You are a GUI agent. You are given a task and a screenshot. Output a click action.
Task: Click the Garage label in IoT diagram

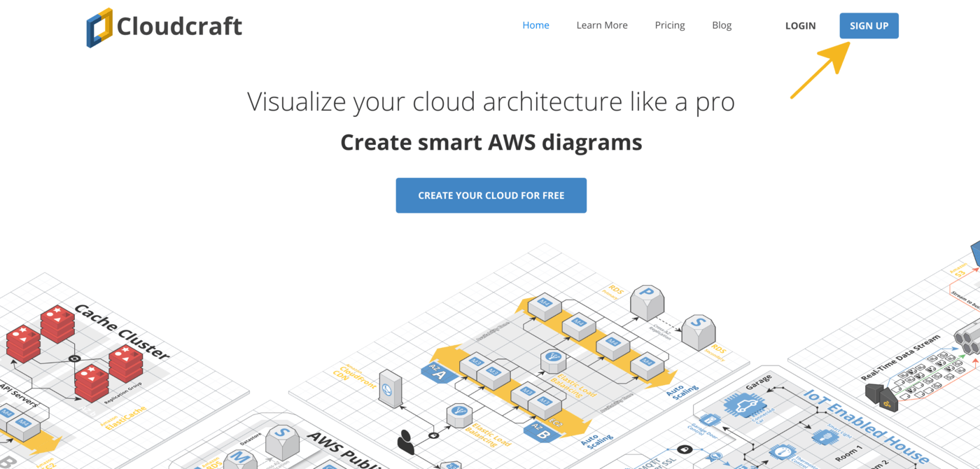759,381
